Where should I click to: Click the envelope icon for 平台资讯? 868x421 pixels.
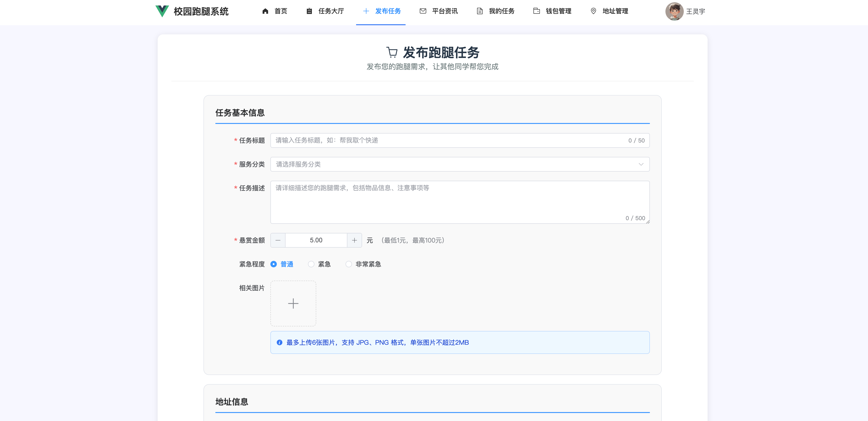point(423,11)
